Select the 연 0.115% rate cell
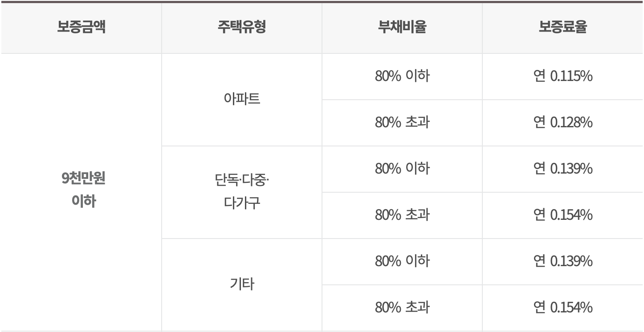The image size is (644, 332). (563, 77)
